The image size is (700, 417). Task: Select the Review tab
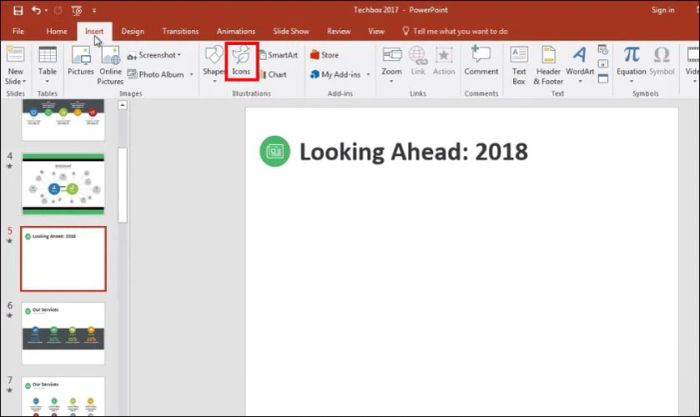pos(339,31)
